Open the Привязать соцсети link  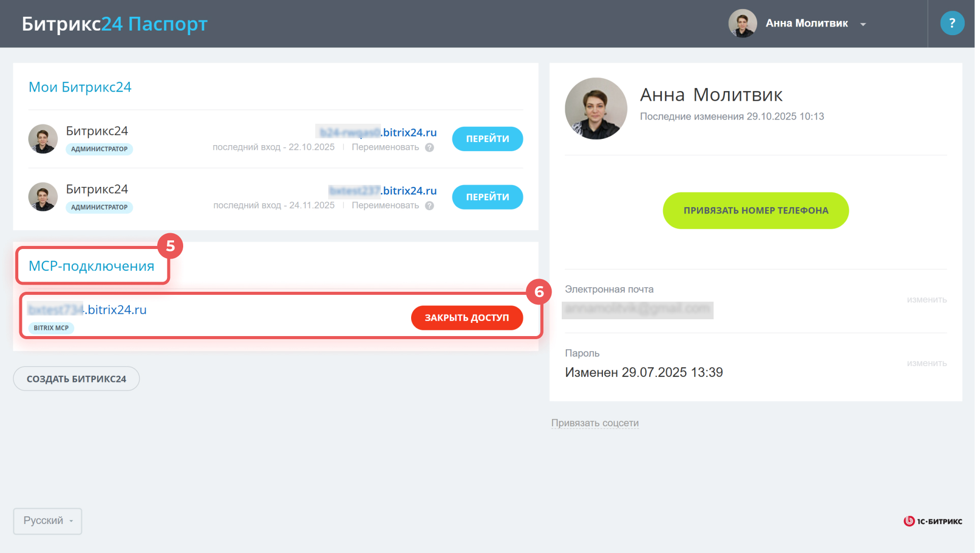point(595,423)
